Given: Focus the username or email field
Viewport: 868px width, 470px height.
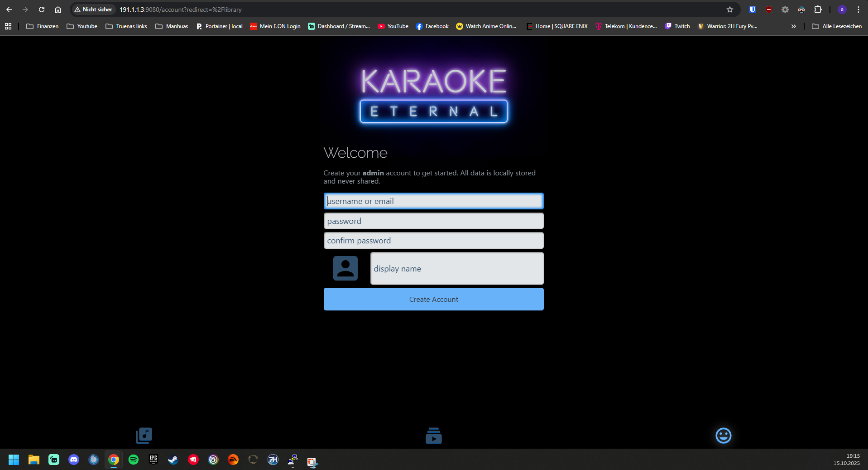Looking at the screenshot, I should click(433, 201).
